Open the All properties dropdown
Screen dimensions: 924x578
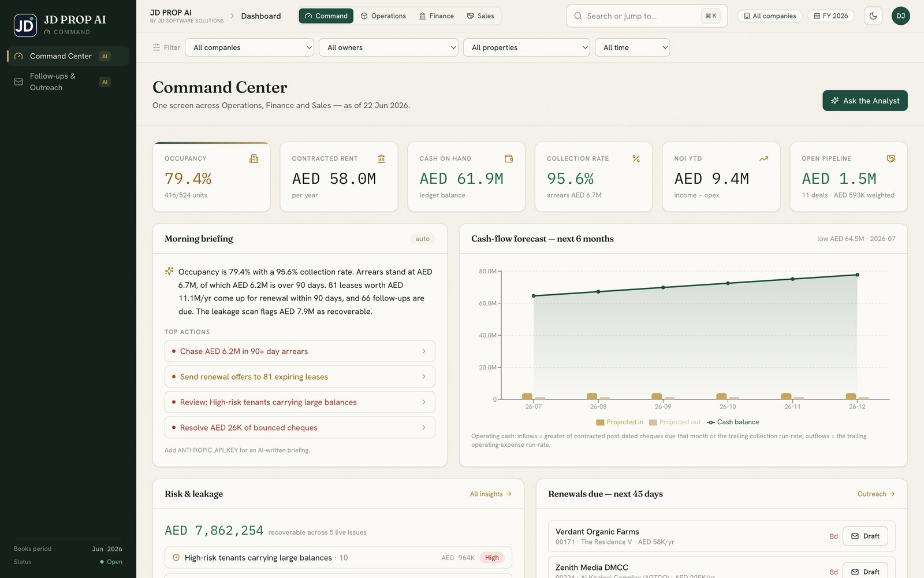pyautogui.click(x=527, y=47)
